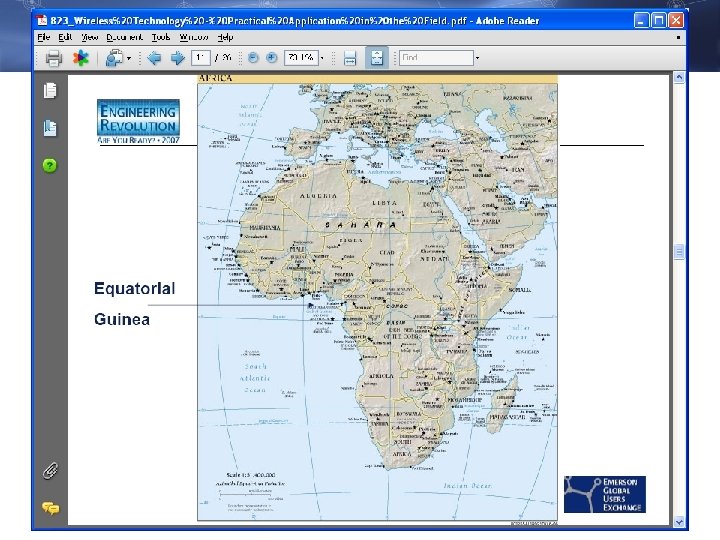The width and height of the screenshot is (720, 540).
Task: Open the Pages panel icon in sidebar
Action: click(50, 90)
